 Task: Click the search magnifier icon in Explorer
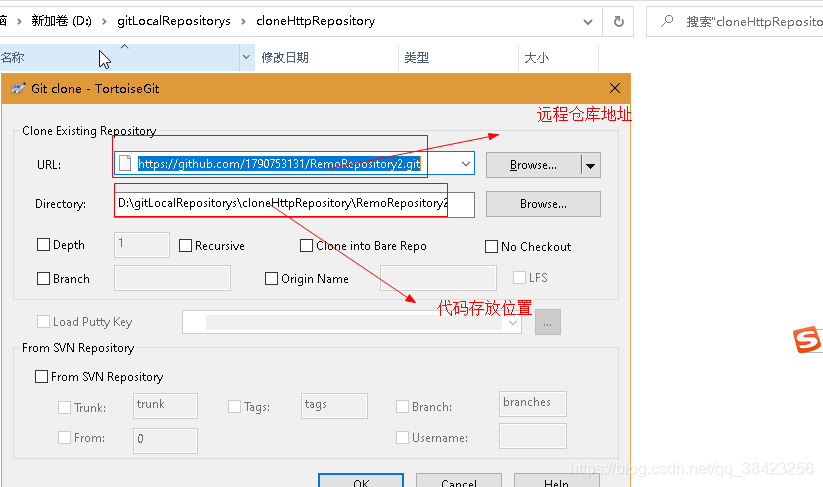(x=667, y=21)
